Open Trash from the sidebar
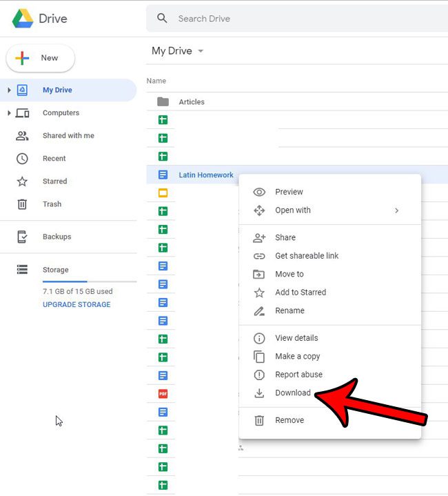The width and height of the screenshot is (448, 496). pyautogui.click(x=52, y=204)
